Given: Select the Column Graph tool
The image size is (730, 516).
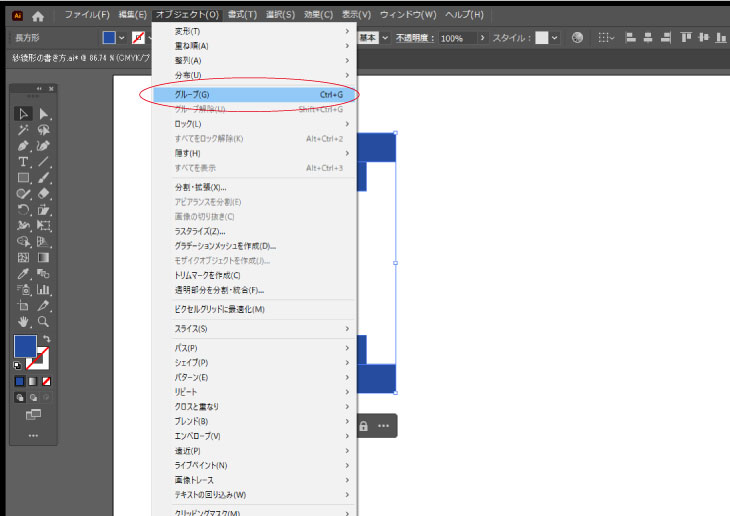Looking at the screenshot, I should pos(44,290).
